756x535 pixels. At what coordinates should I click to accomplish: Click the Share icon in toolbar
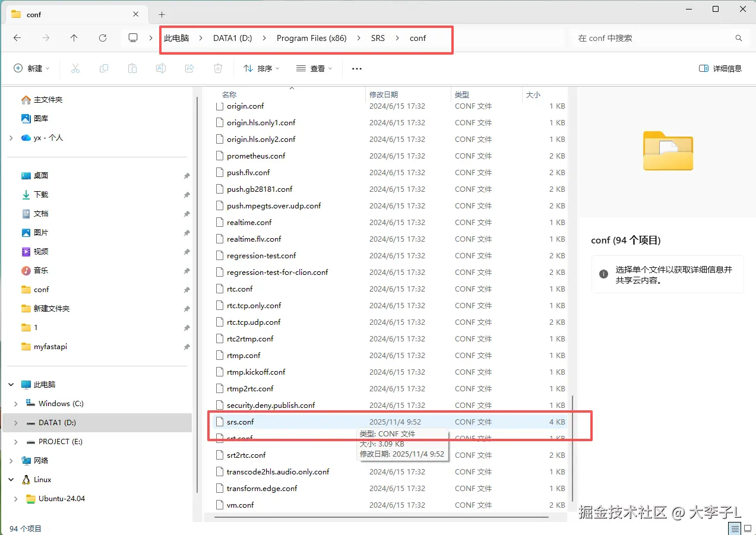point(189,68)
